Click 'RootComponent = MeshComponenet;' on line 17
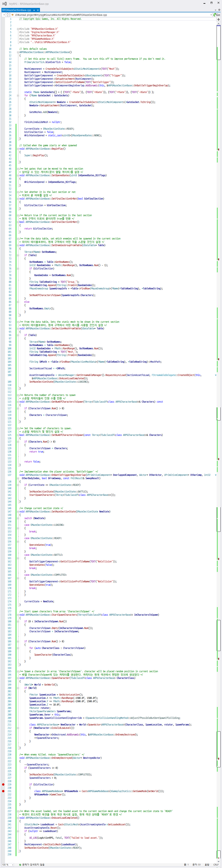This screenshot has width=222, height=868. pyautogui.click(x=43, y=72)
